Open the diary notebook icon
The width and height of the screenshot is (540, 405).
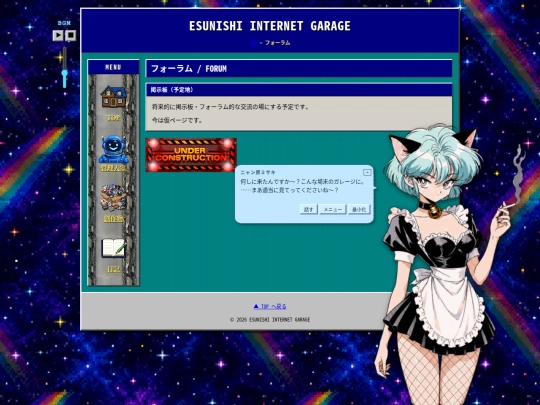(113, 248)
